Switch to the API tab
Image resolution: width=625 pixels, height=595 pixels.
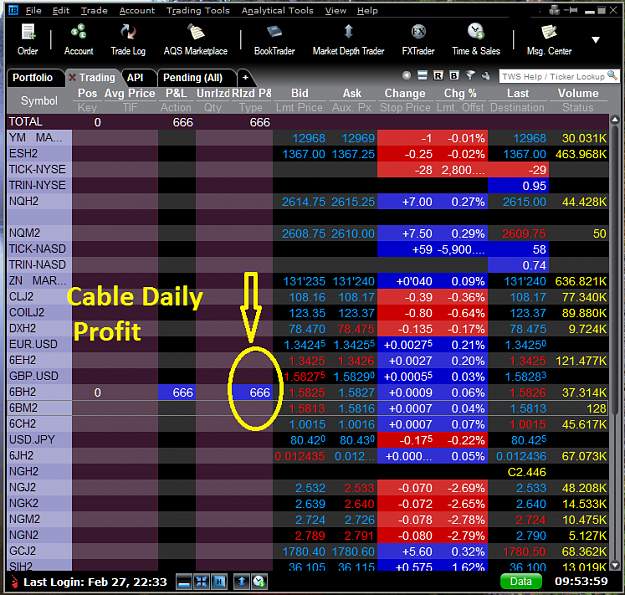click(136, 78)
